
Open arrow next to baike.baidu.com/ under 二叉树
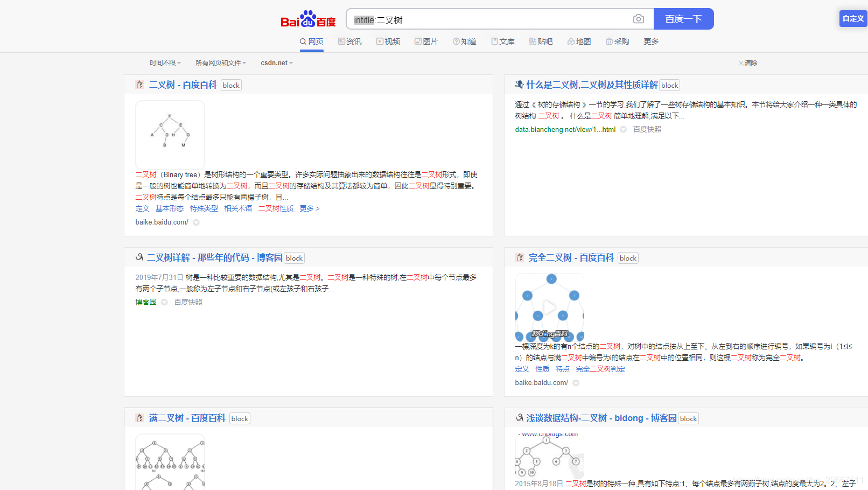tap(197, 222)
